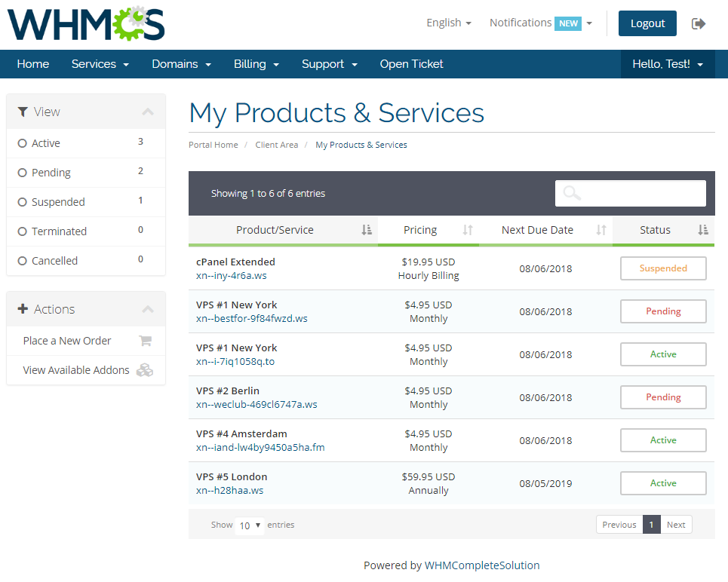728x582 pixels.
Task: Sort by Pricing column icon
Action: (x=468, y=230)
